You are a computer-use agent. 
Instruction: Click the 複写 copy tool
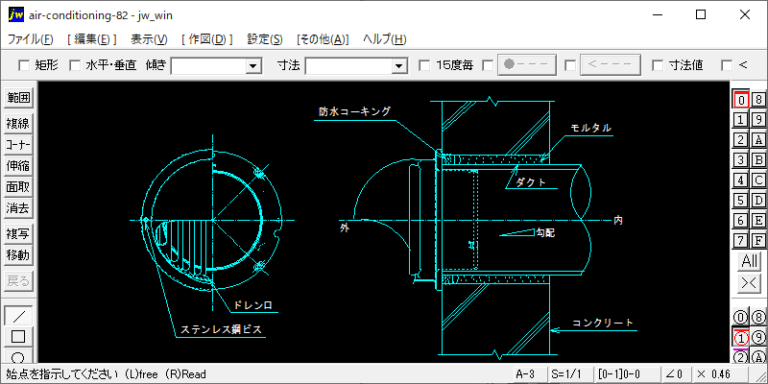(x=18, y=234)
